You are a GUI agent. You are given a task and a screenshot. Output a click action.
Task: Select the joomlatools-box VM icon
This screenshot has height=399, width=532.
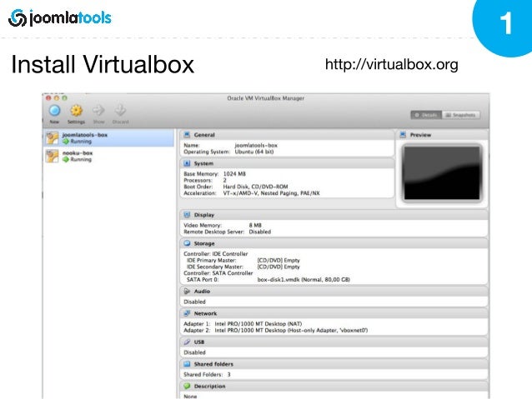[53, 138]
